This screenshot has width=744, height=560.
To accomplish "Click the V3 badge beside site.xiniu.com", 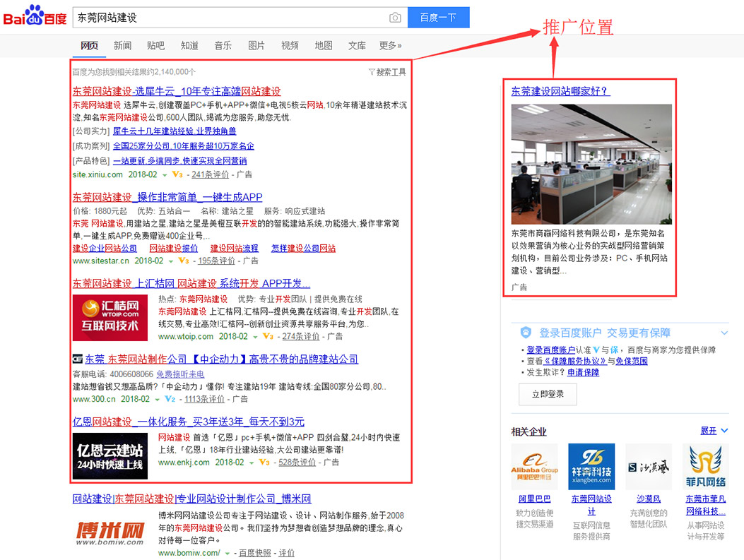I will point(177,174).
